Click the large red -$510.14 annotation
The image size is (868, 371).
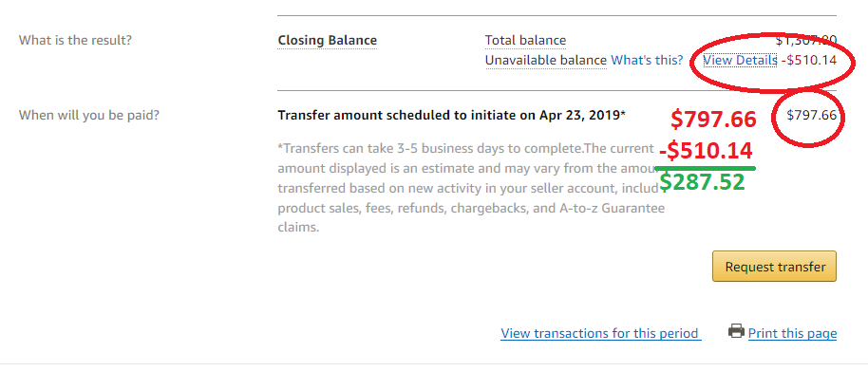(706, 151)
